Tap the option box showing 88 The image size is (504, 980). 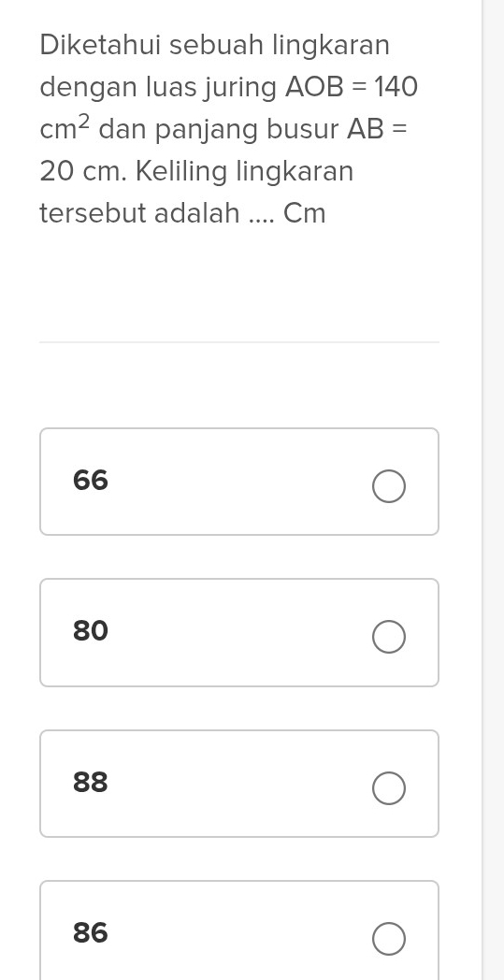click(239, 783)
